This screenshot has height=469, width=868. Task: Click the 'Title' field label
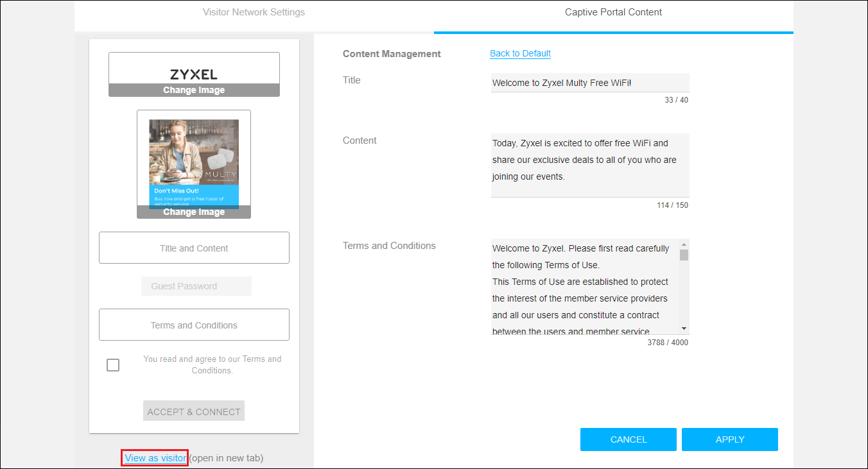point(352,80)
